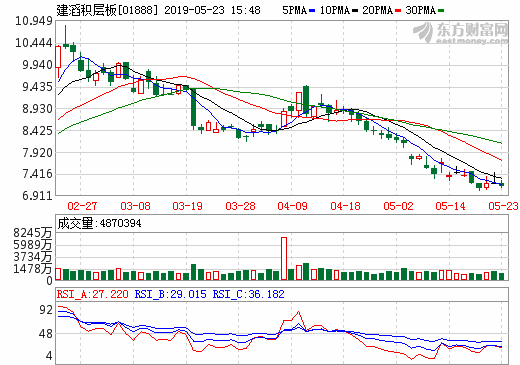520x365 pixels.
Task: Click the timestamp 2019-05-23 15:48
Action: (x=212, y=10)
